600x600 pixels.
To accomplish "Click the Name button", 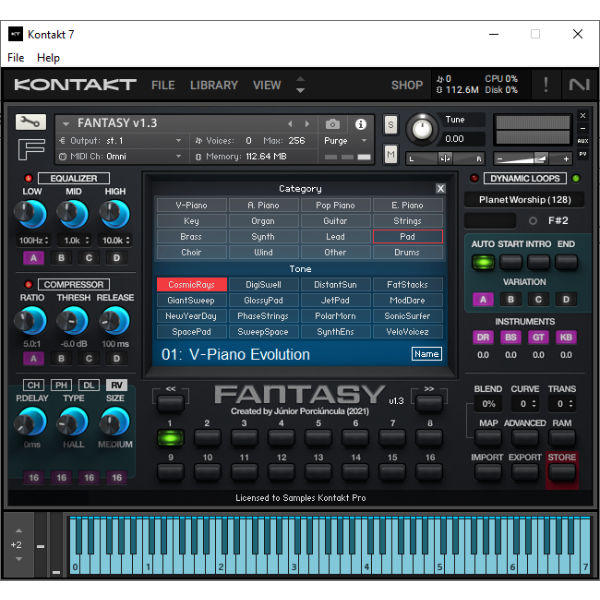I will pos(426,354).
